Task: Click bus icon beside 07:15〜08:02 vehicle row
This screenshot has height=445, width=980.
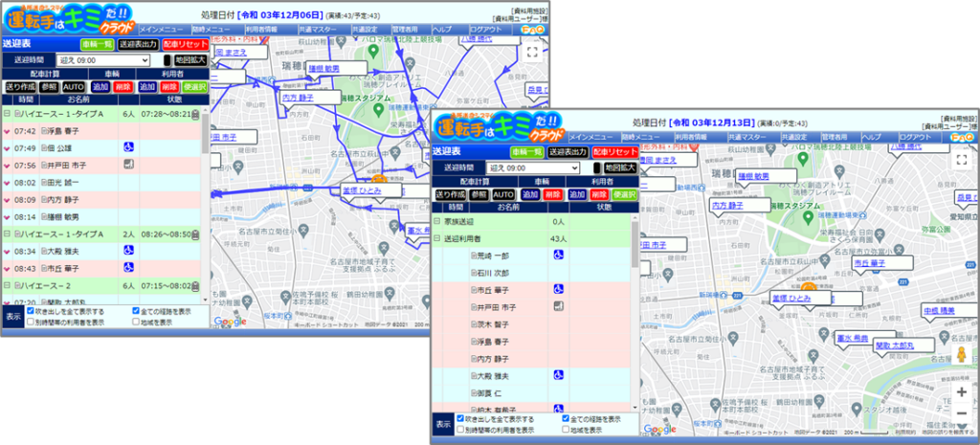Action: [x=195, y=284]
